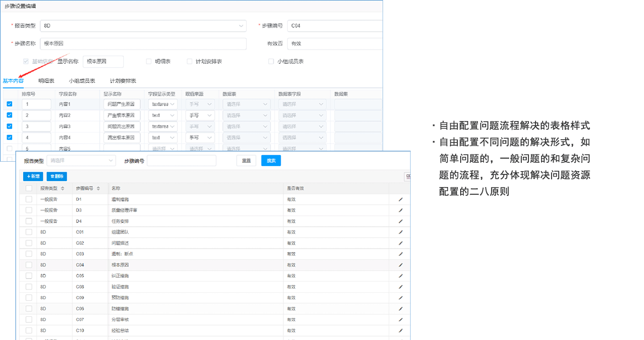Image resolution: width=644 pixels, height=340 pixels.
Task: Click the 重置 button
Action: pos(245,160)
